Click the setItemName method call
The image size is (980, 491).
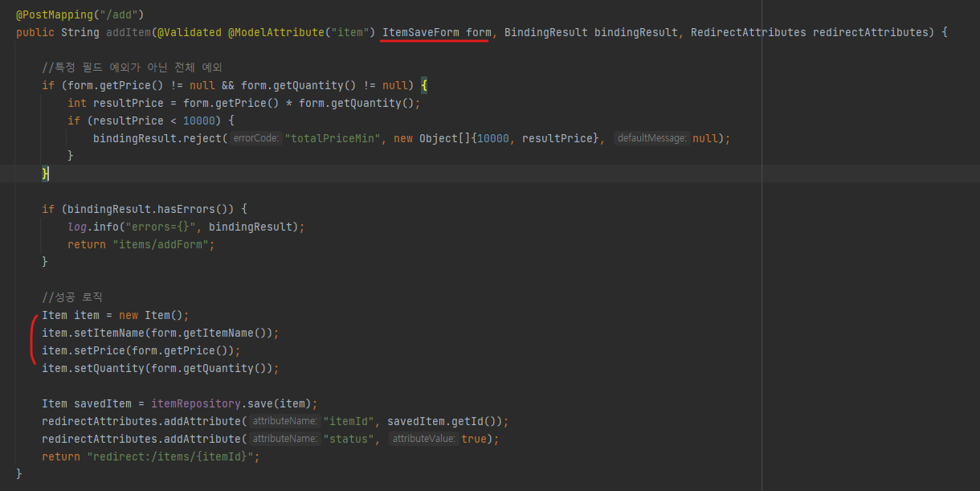(x=109, y=333)
